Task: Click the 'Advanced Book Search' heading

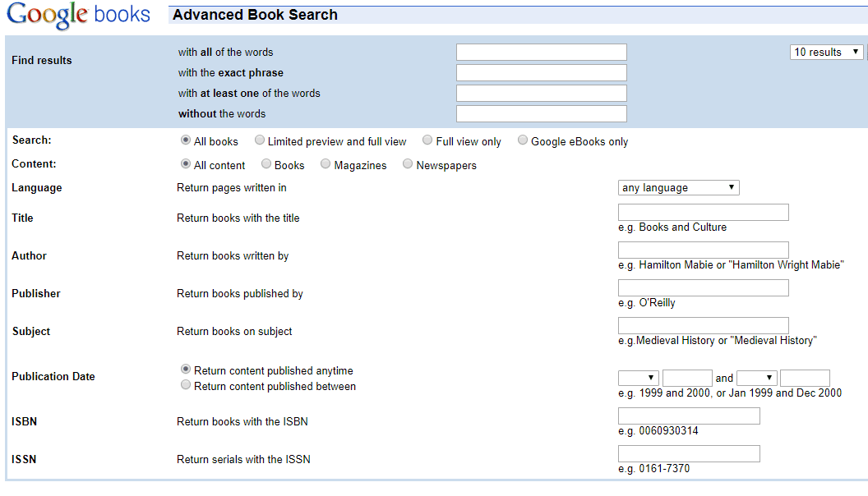Action: [x=255, y=15]
